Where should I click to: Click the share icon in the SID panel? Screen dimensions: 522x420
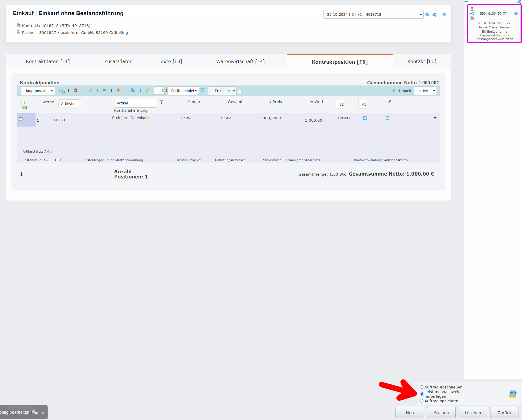472,13
